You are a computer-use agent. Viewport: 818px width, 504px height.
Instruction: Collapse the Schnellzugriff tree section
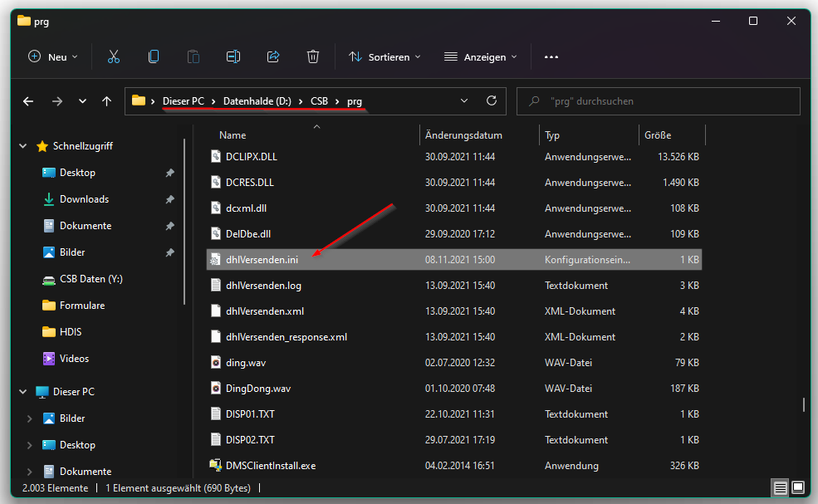(x=23, y=146)
